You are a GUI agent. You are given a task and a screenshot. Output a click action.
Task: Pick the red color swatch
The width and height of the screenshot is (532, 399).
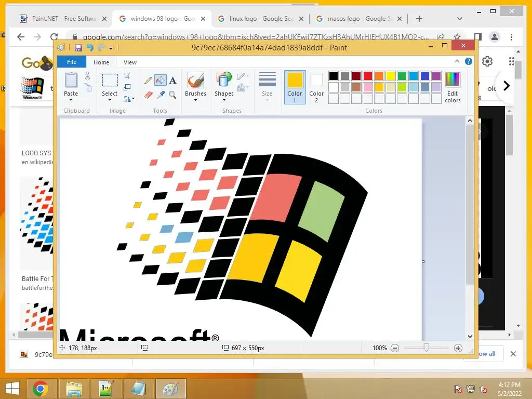pyautogui.click(x=368, y=76)
